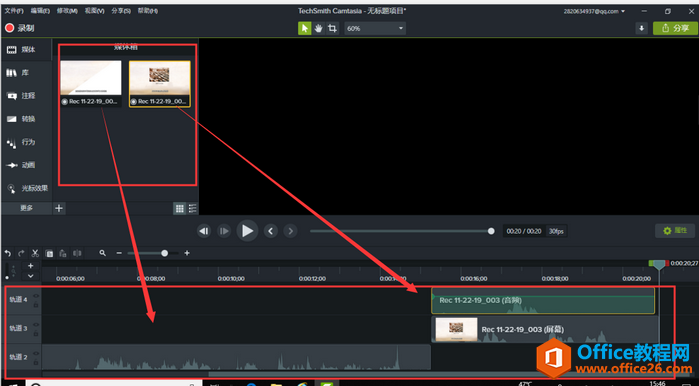Viewport: 699px width, 386px height.
Task: Click the playback progress slider handle
Action: [x=491, y=231]
